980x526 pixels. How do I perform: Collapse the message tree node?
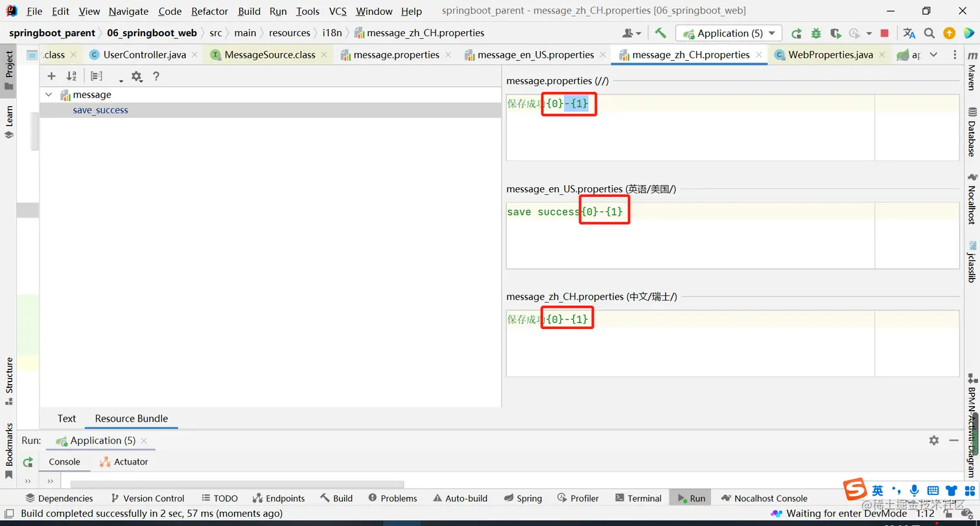(49, 95)
